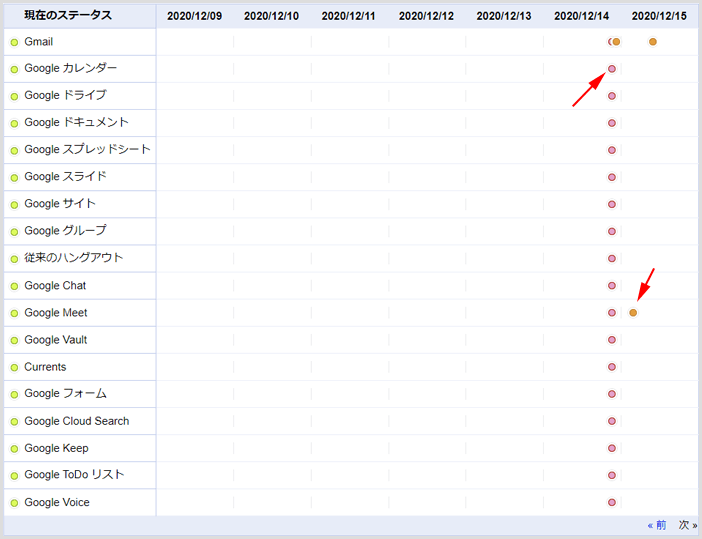The width and height of the screenshot is (702, 539).
Task: Click the pink outage dot in Google Cloud Search row
Action: click(612, 421)
